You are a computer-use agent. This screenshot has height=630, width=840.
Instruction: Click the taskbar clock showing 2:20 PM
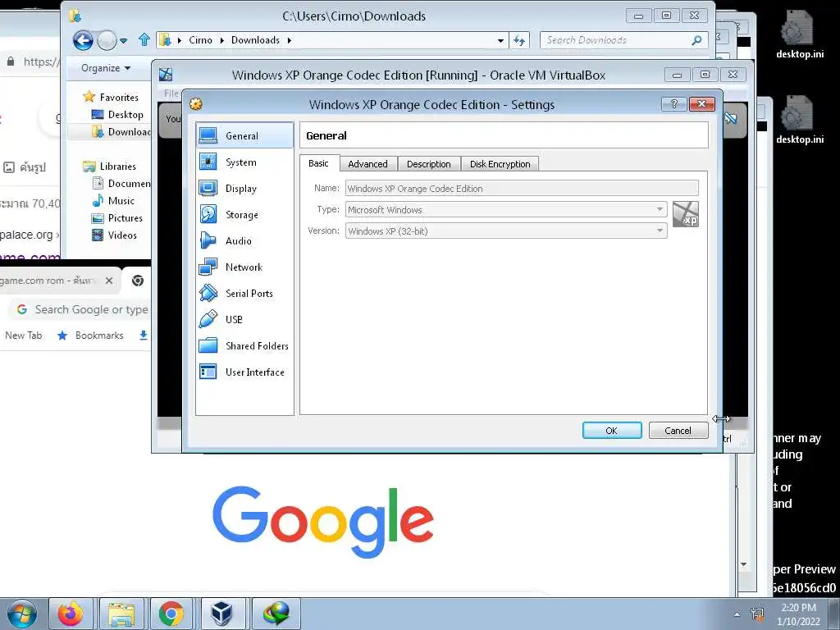798,614
